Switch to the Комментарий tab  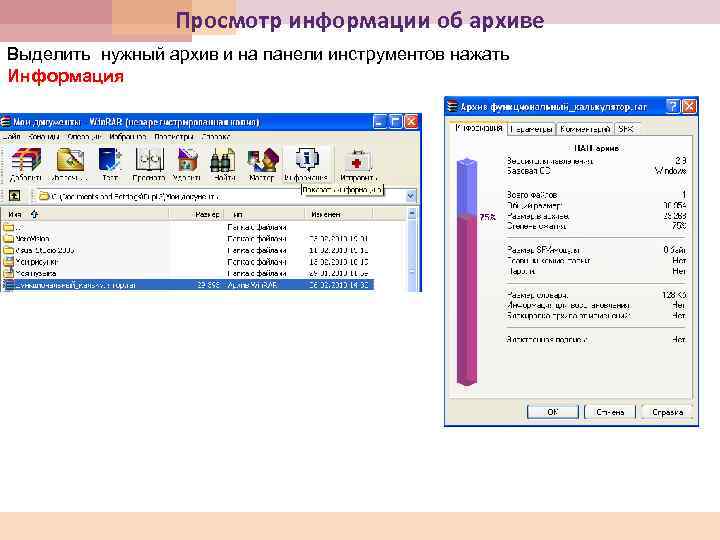(585, 129)
